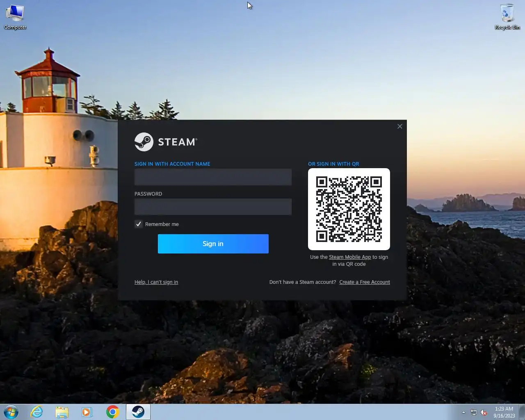Click the 'Don't have a Steam account?' text
Viewport: 525px width, 420px height.
303,282
